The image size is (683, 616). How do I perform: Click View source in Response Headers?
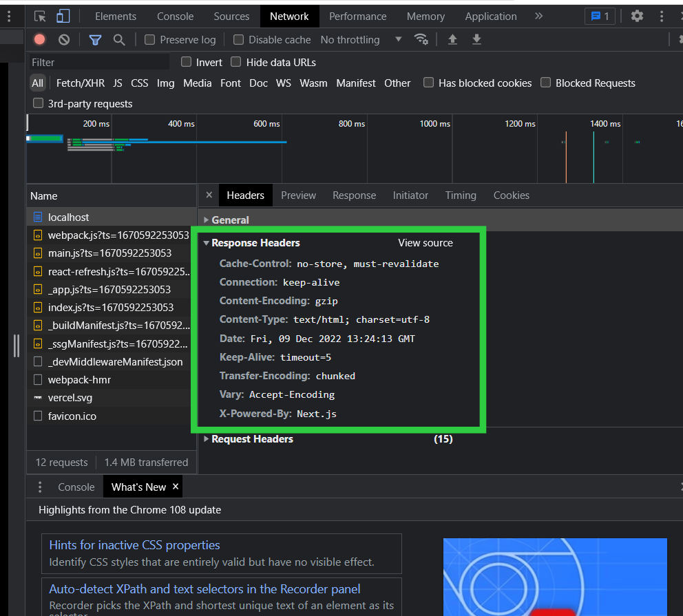425,243
